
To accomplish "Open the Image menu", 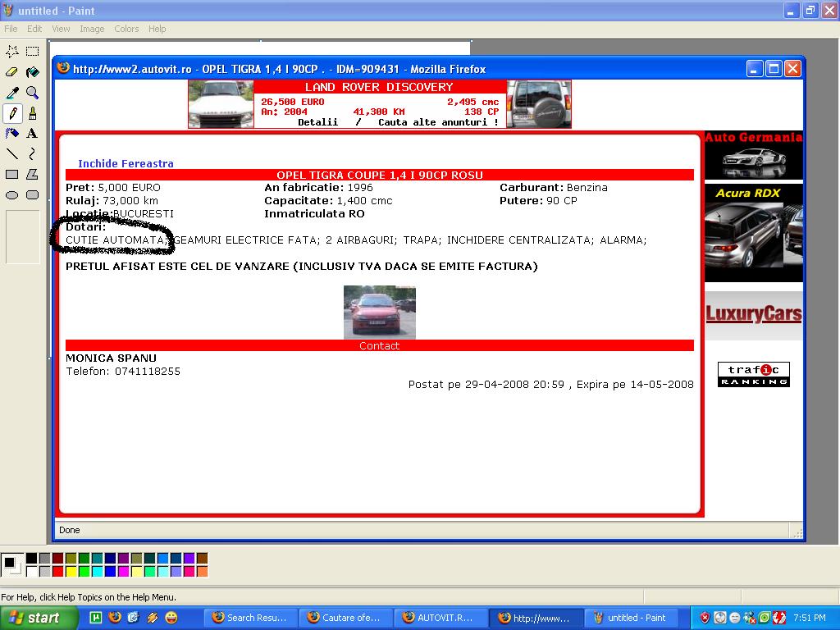I will point(92,29).
